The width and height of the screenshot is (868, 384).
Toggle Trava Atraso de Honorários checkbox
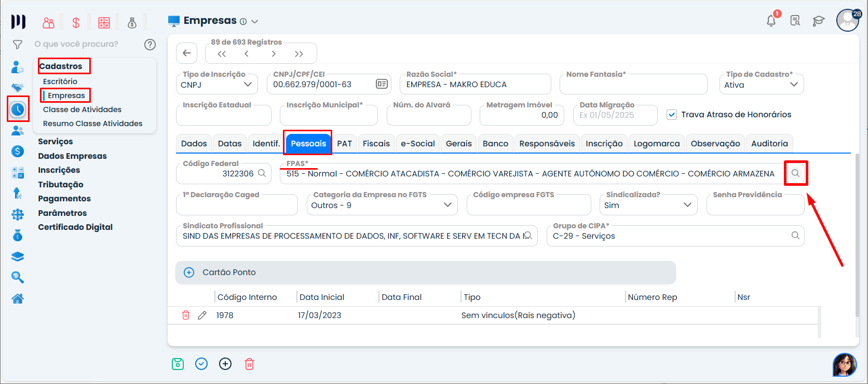pos(672,115)
